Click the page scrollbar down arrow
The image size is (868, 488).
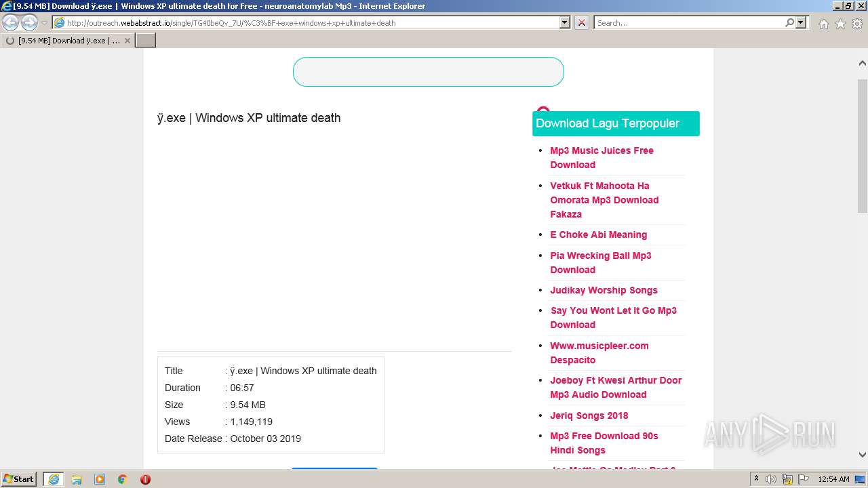click(862, 455)
